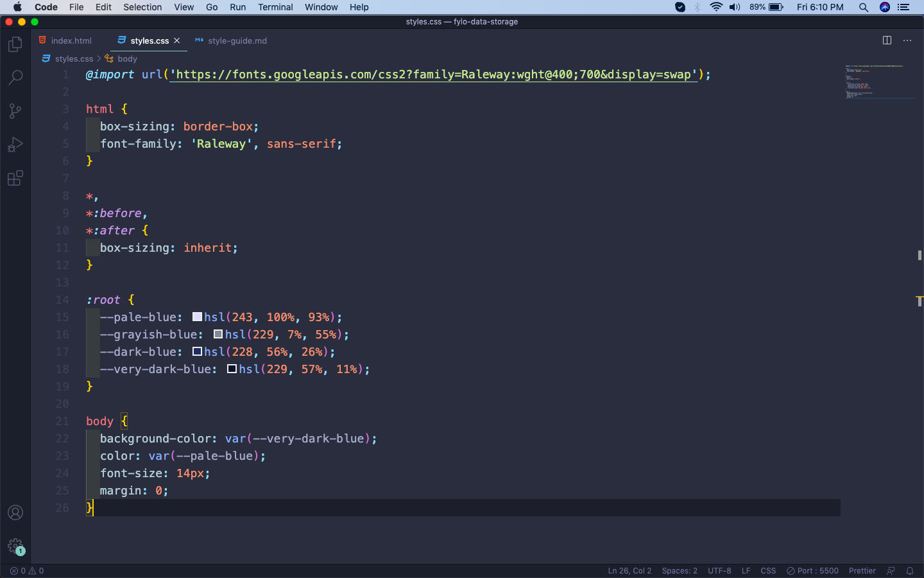Image resolution: width=924 pixels, height=578 pixels.
Task: Open the editor More Actions ellipsis
Action: 907,40
